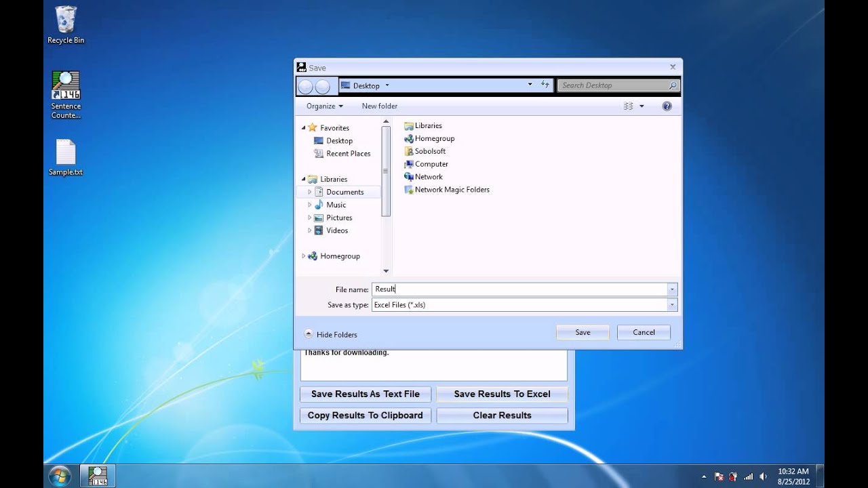Click the Help question mark icon

pyautogui.click(x=667, y=106)
